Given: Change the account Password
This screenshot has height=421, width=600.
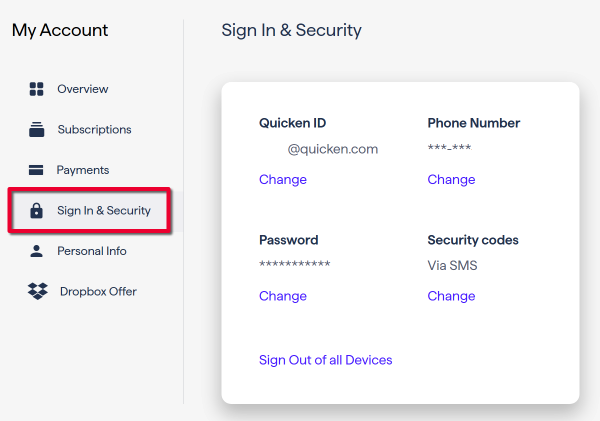Looking at the screenshot, I should click(282, 296).
